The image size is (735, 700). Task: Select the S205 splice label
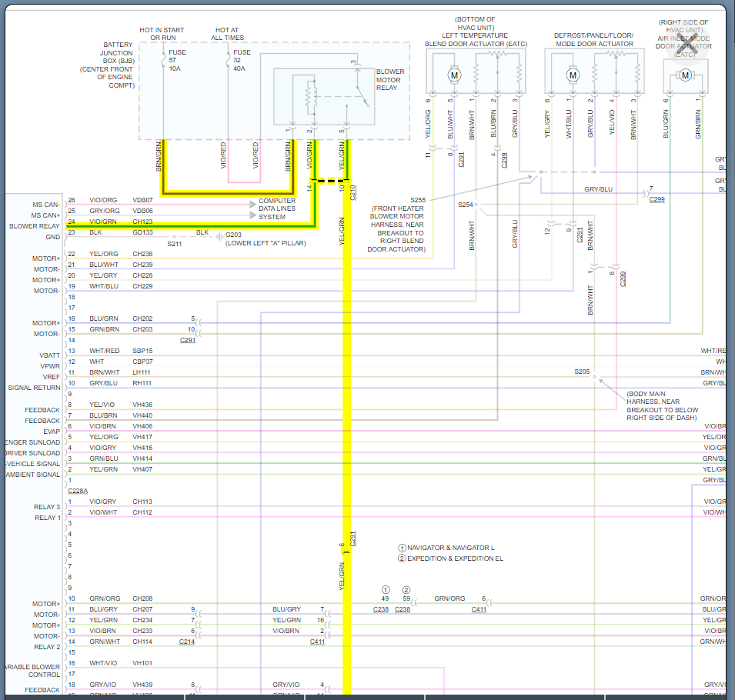click(x=582, y=372)
